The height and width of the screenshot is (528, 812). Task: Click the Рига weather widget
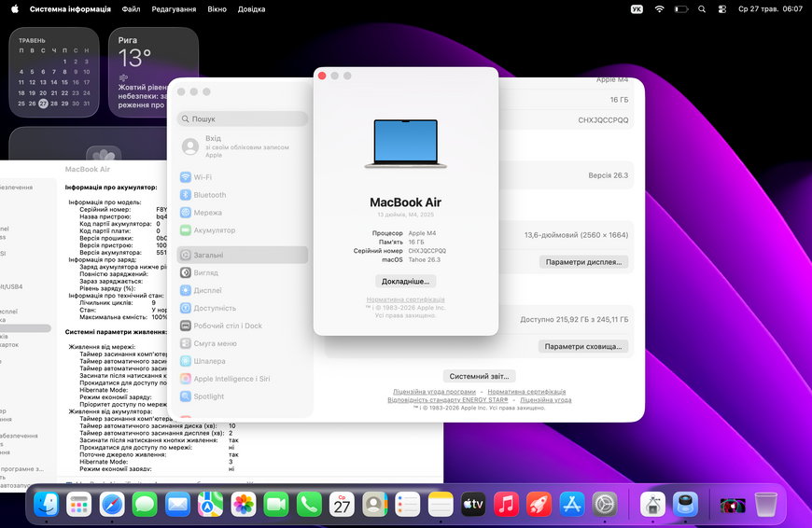[153, 72]
